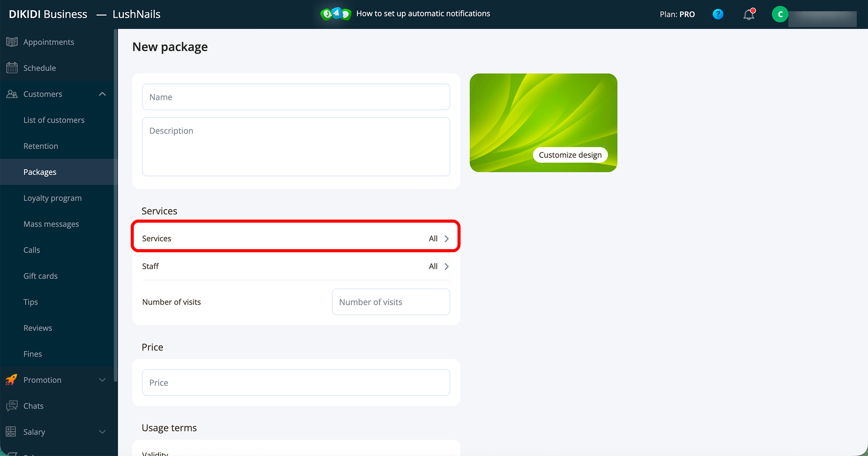Click the sidebar vertical scrollbar

(115, 204)
